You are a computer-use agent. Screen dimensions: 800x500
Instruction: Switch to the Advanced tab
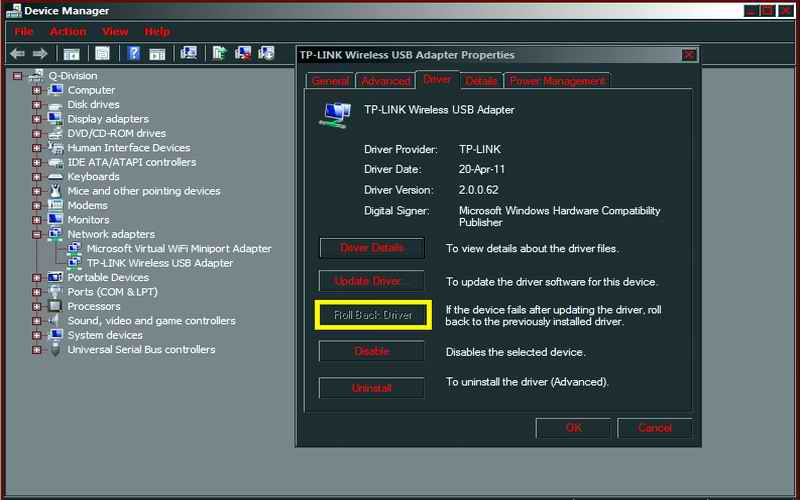coord(385,81)
